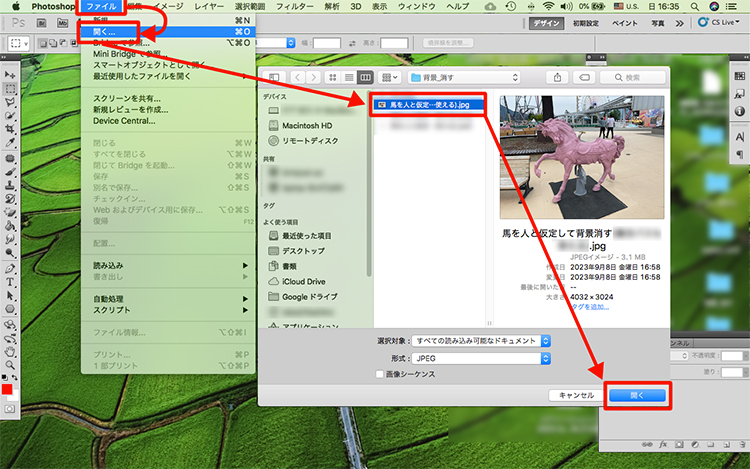Screen dimensions: 750x469
Task: Select the Quick Selection tool
Action: pyautogui.click(x=10, y=116)
